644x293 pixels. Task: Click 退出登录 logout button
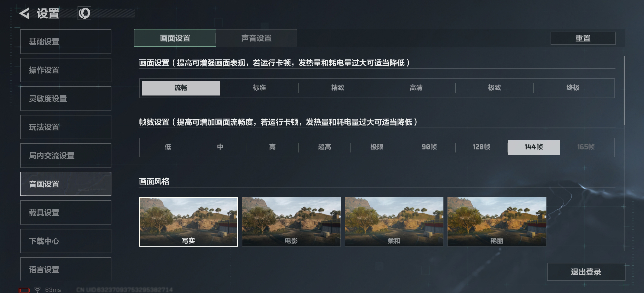[586, 272]
